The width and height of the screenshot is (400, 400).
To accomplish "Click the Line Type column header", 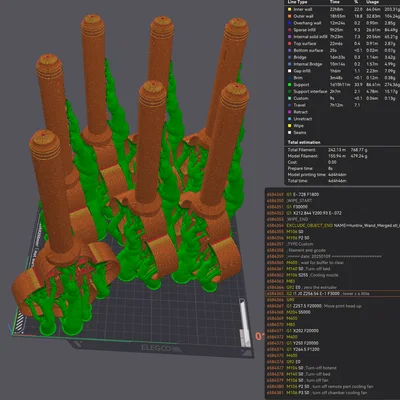I will pyautogui.click(x=297, y=2).
